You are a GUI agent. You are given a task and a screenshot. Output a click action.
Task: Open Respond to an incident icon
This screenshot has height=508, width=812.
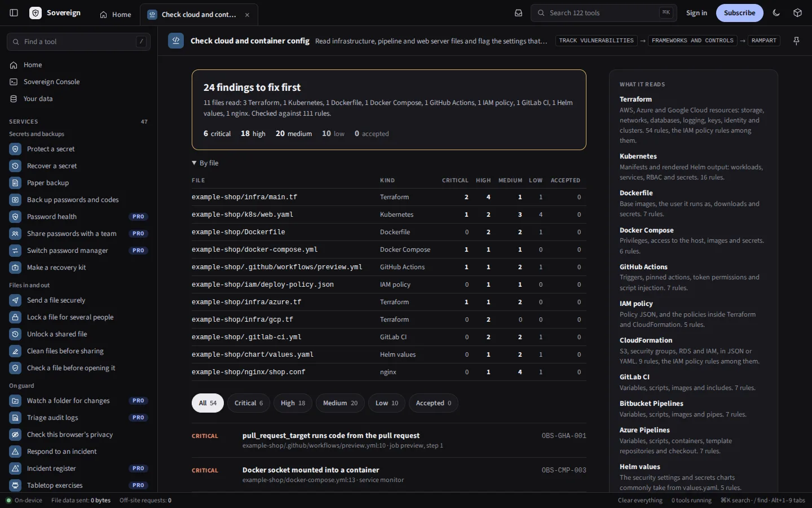click(15, 452)
